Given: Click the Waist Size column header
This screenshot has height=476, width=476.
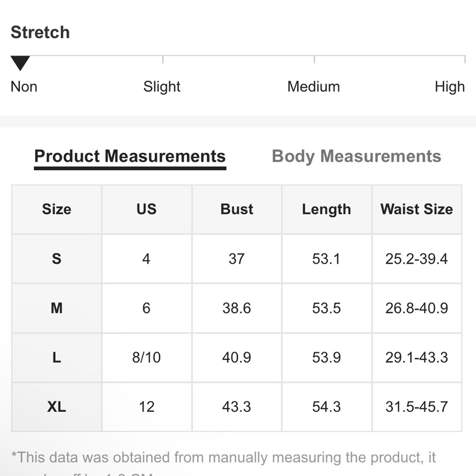Looking at the screenshot, I should point(417,209).
